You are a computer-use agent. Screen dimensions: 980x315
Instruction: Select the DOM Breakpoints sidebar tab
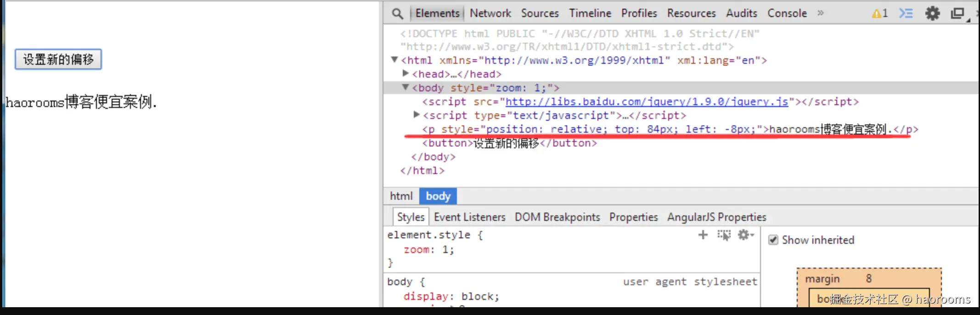point(558,217)
